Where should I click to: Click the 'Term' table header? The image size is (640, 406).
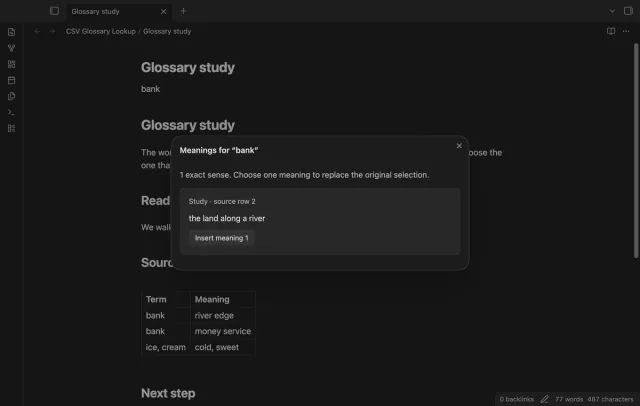[156, 300]
